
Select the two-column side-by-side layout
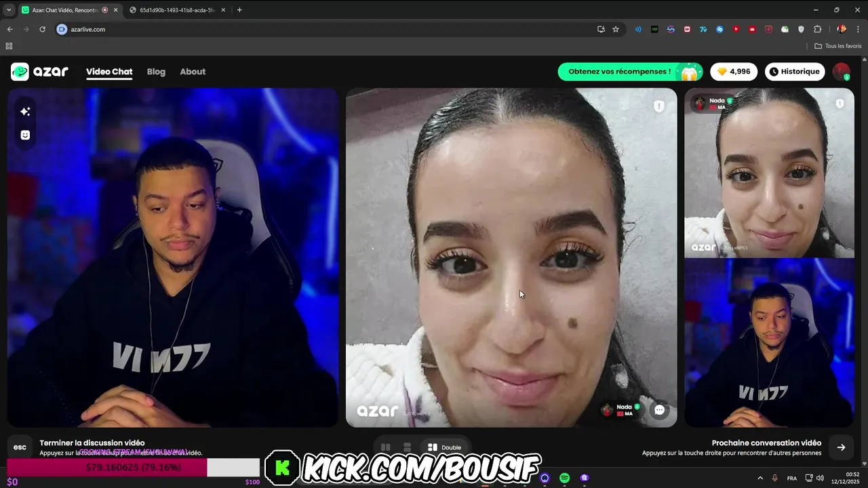[x=385, y=447]
